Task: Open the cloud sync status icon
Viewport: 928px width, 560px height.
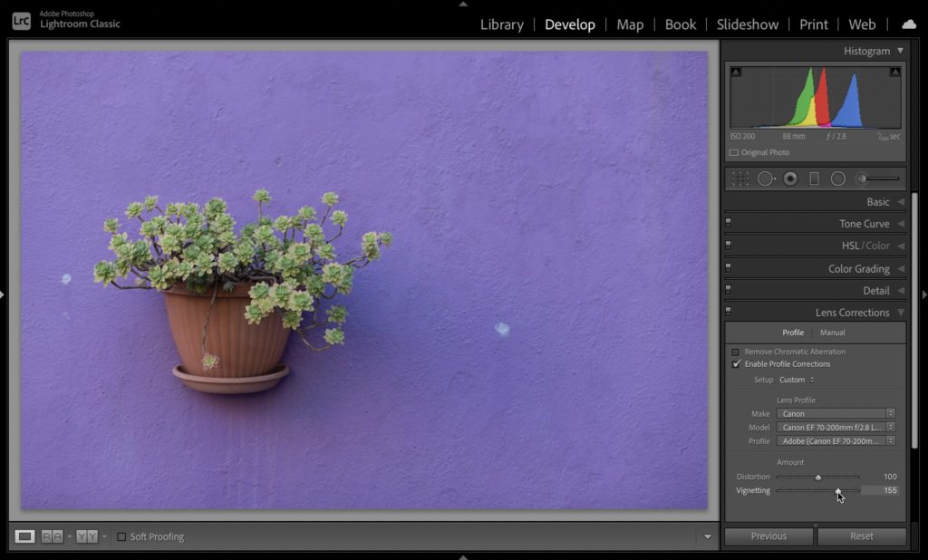Action: coord(909,24)
